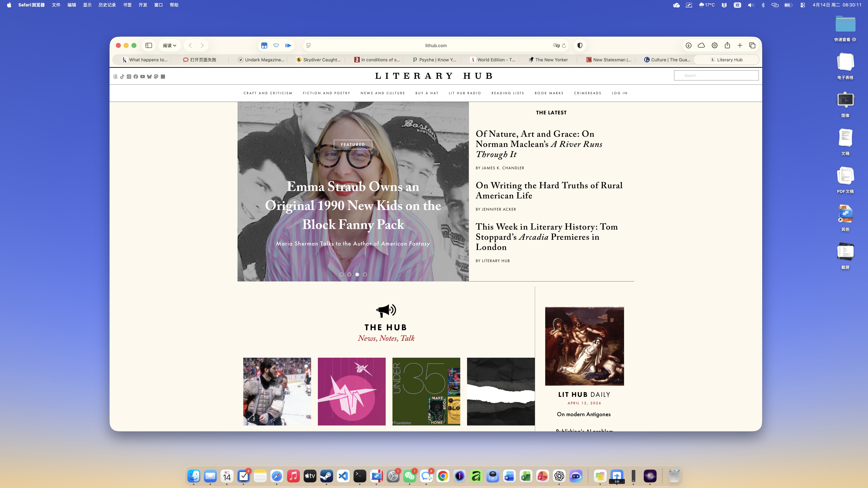Click the translate page icon

556,45
